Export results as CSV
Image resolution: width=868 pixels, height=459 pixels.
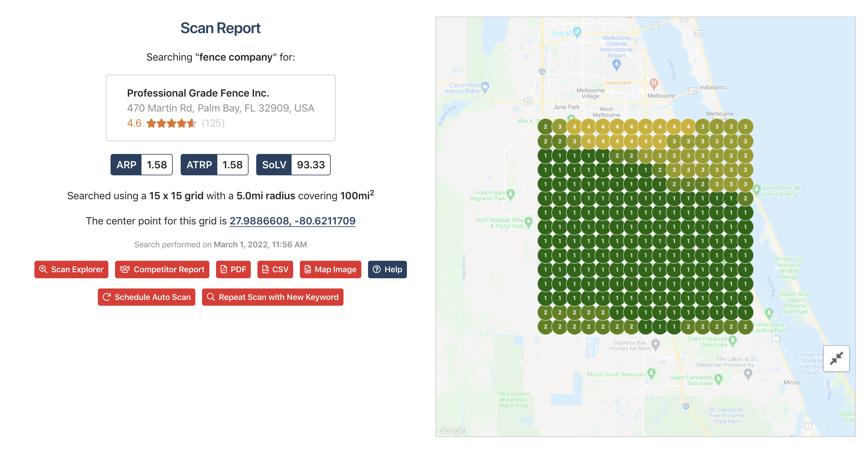[x=275, y=269]
